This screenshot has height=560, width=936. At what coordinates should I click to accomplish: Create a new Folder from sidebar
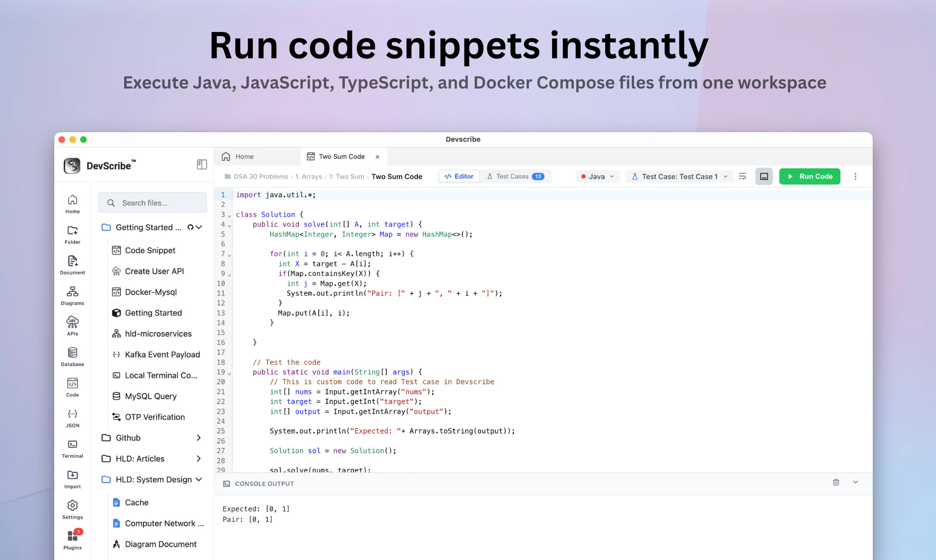coord(72,235)
